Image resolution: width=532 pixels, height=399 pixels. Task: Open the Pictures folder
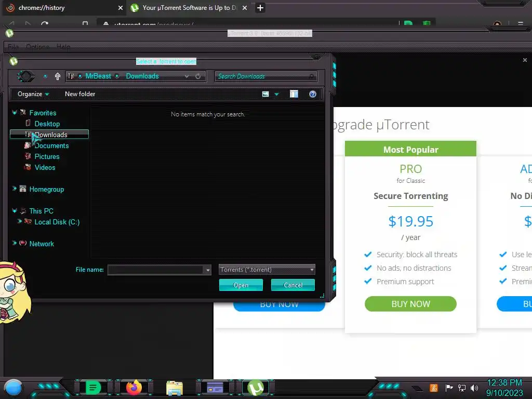tap(47, 156)
